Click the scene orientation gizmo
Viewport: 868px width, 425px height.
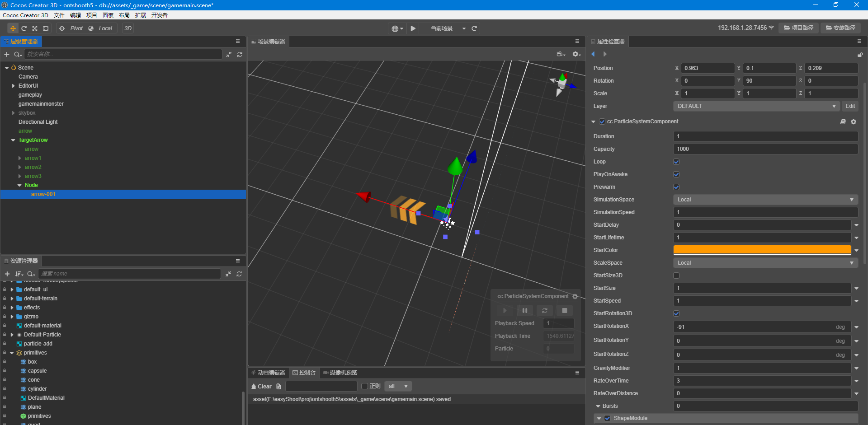coord(562,84)
